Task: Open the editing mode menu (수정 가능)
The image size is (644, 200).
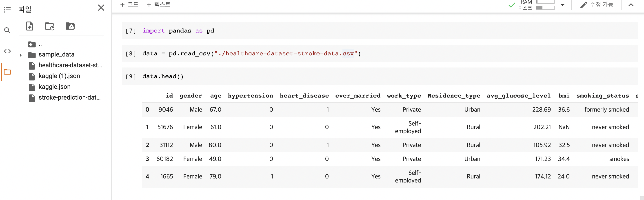Action: tap(597, 5)
